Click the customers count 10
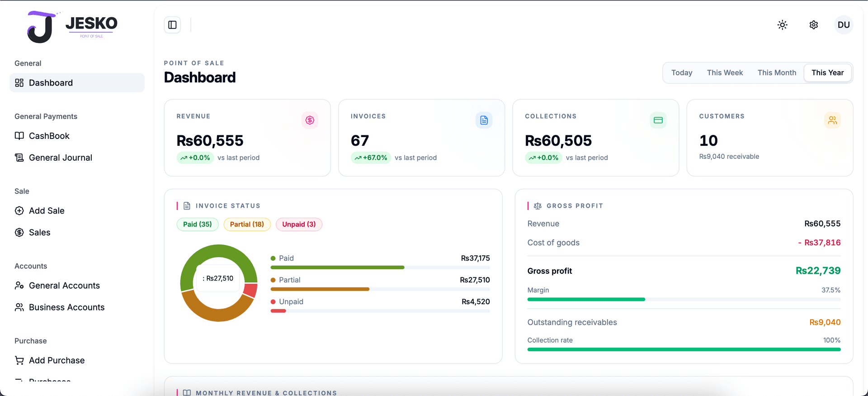Image resolution: width=868 pixels, height=396 pixels. coord(708,141)
